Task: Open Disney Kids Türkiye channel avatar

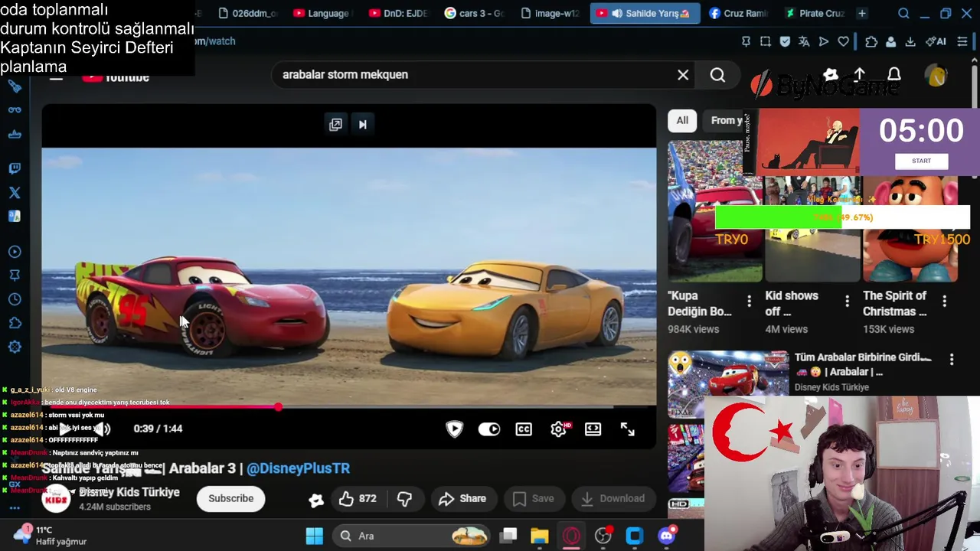Action: pos(56,499)
